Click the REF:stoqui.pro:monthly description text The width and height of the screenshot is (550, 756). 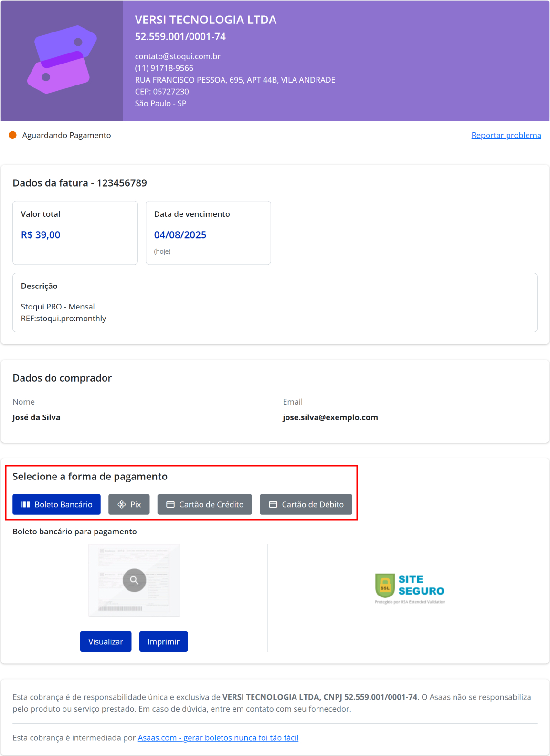pos(63,319)
